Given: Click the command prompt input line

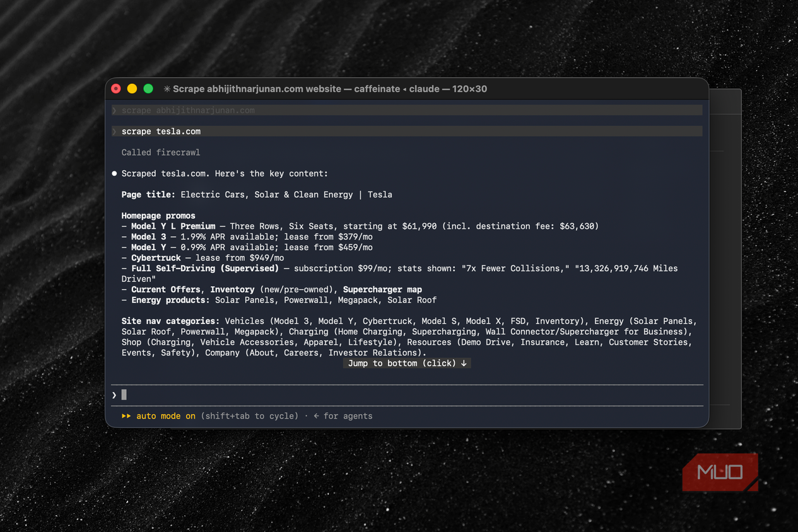Looking at the screenshot, I should pyautogui.click(x=407, y=395).
